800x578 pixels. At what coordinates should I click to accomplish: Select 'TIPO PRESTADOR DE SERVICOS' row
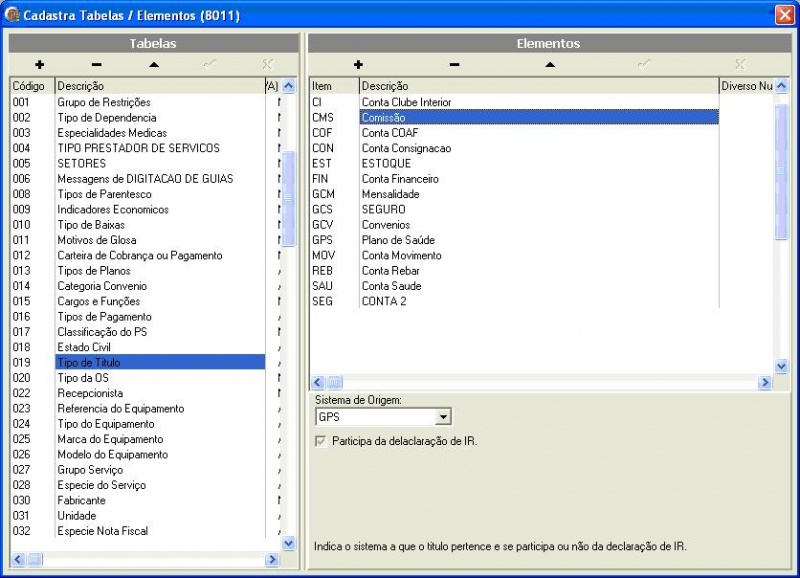click(145, 148)
